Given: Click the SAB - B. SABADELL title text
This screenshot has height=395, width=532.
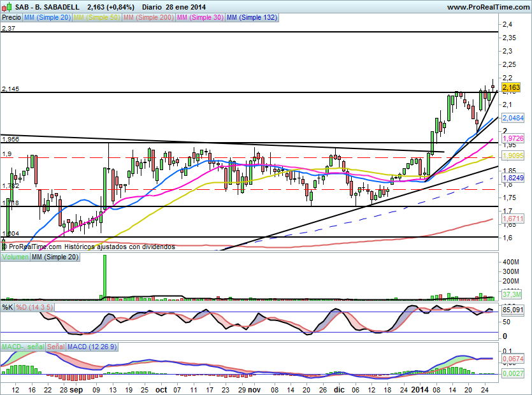Looking at the screenshot, I should coord(48,7).
